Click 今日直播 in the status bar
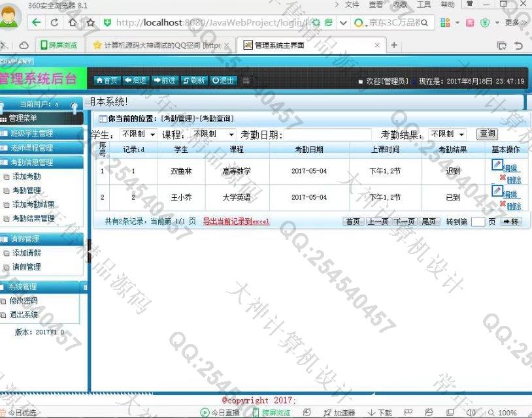This screenshot has height=418, width=532. coord(220,413)
